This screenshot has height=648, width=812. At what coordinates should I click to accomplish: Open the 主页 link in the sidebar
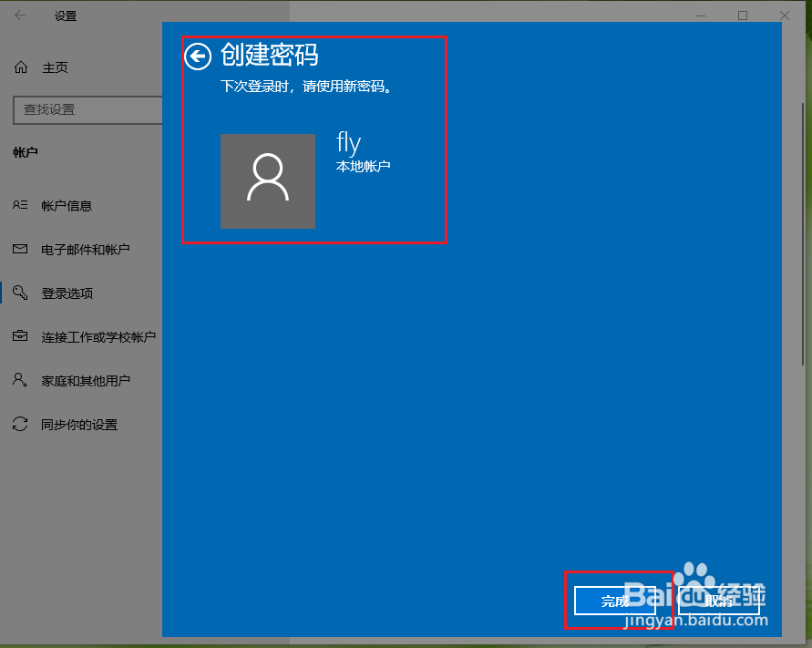57,67
